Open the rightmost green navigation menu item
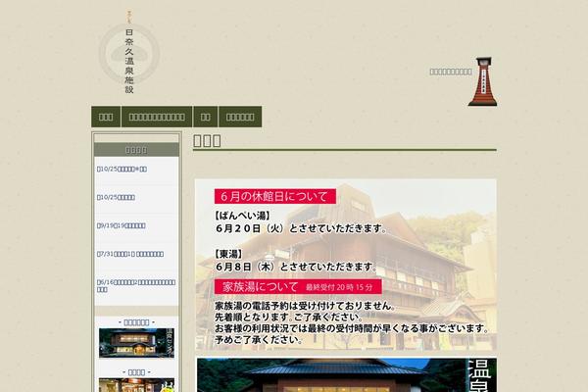 (x=240, y=117)
